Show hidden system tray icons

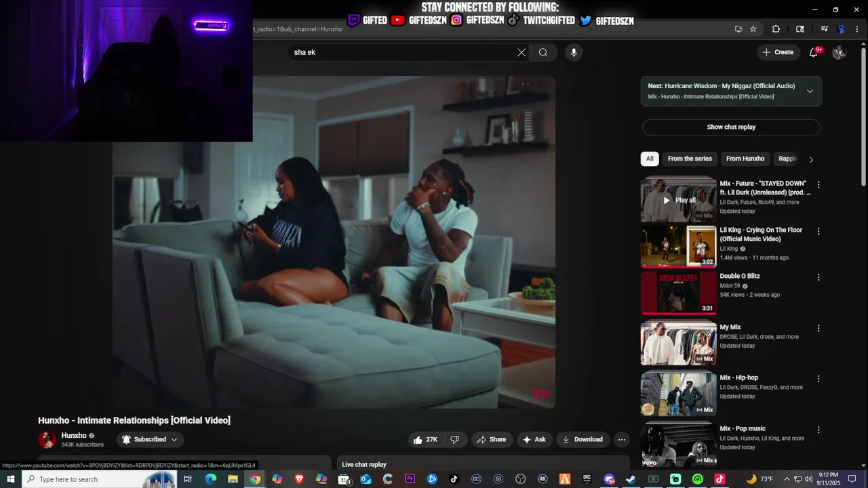coord(787,479)
